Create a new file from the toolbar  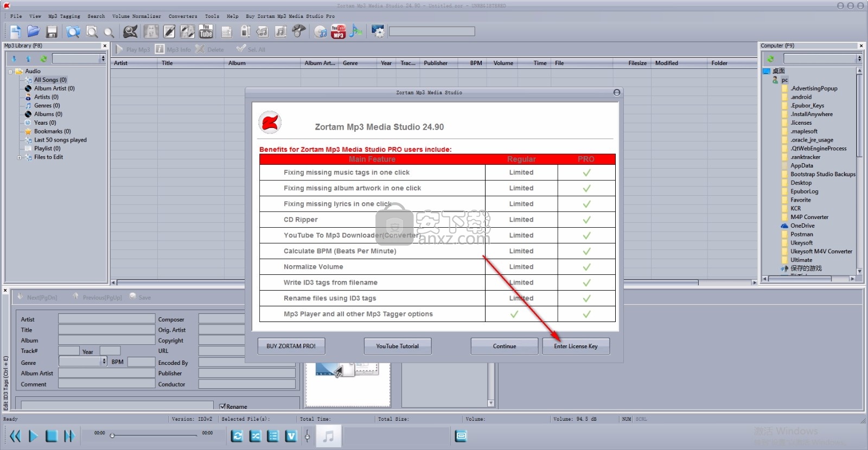pyautogui.click(x=16, y=31)
